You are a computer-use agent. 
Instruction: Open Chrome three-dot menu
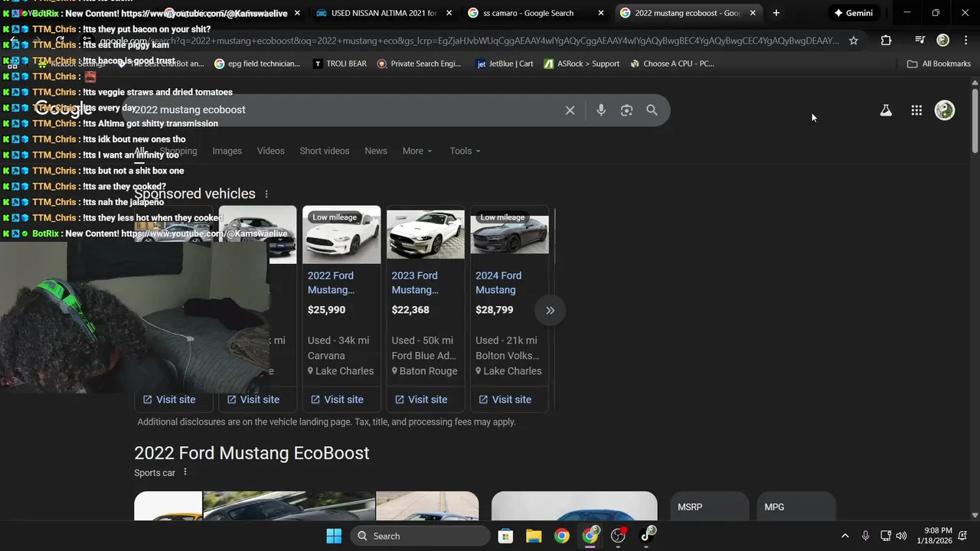(965, 41)
